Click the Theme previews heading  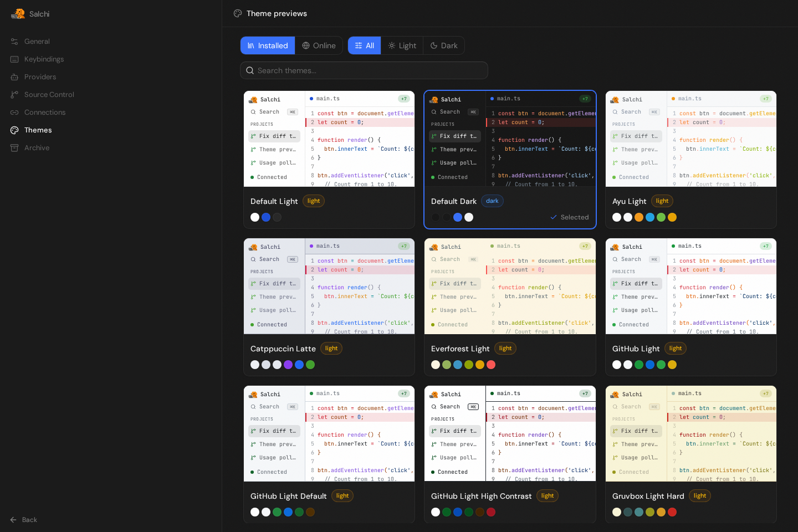[x=277, y=13]
